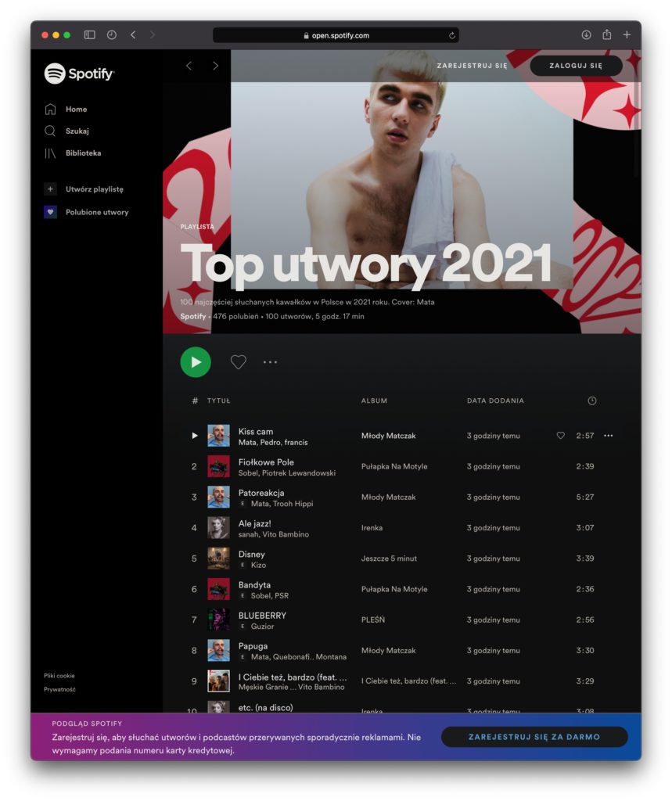Like the Kiss cam track
672x801 pixels.
pyautogui.click(x=561, y=436)
